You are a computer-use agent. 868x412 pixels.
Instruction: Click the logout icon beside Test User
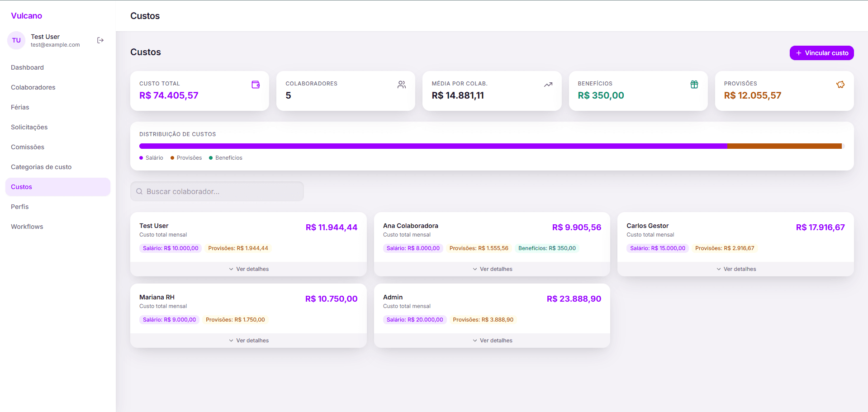click(100, 40)
